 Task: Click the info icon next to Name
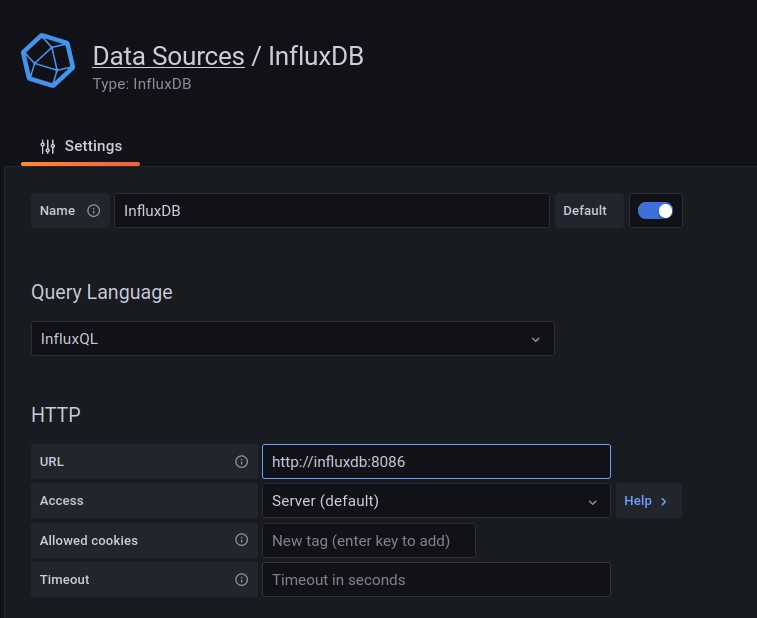click(94, 211)
